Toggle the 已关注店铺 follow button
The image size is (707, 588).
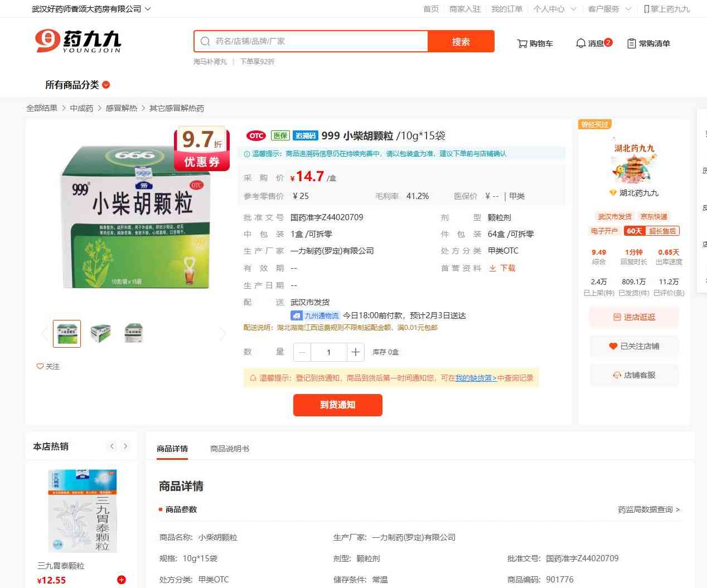[x=634, y=346]
